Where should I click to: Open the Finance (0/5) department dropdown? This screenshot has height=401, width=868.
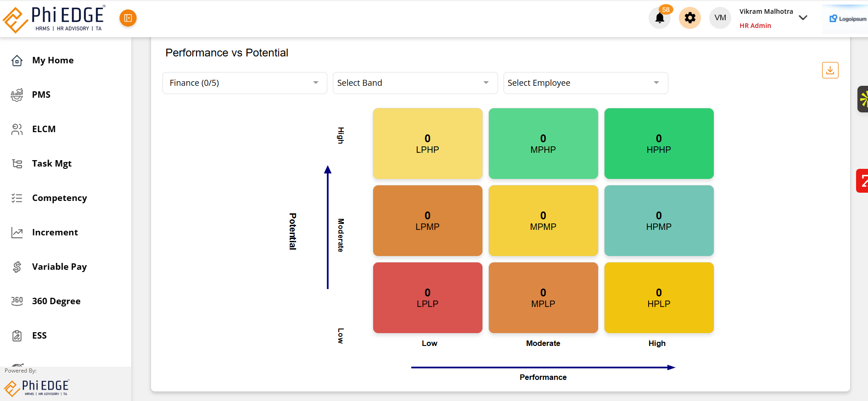coord(244,83)
